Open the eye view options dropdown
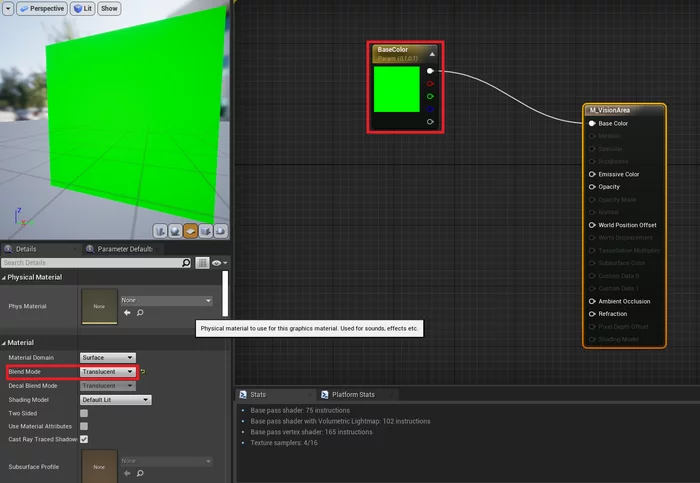This screenshot has width=700, height=483. coord(219,263)
